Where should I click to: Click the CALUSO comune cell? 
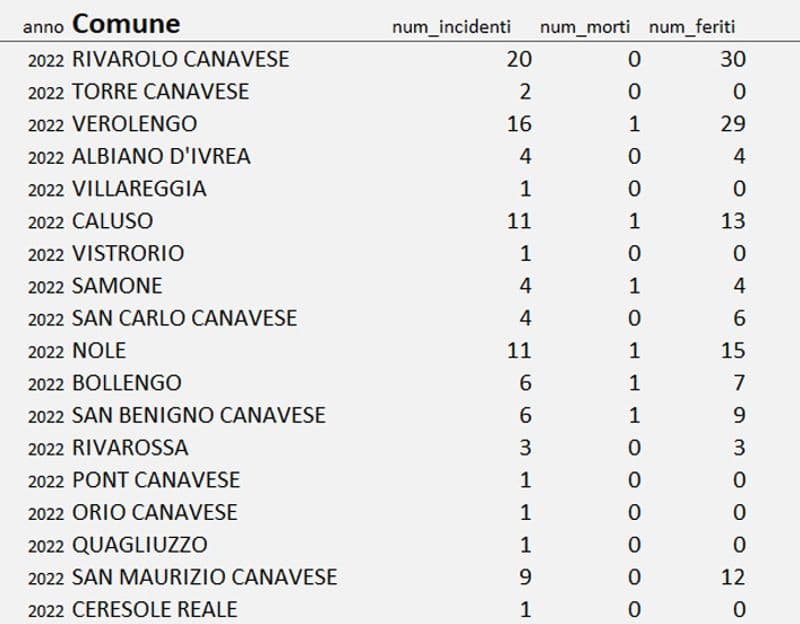point(112,221)
